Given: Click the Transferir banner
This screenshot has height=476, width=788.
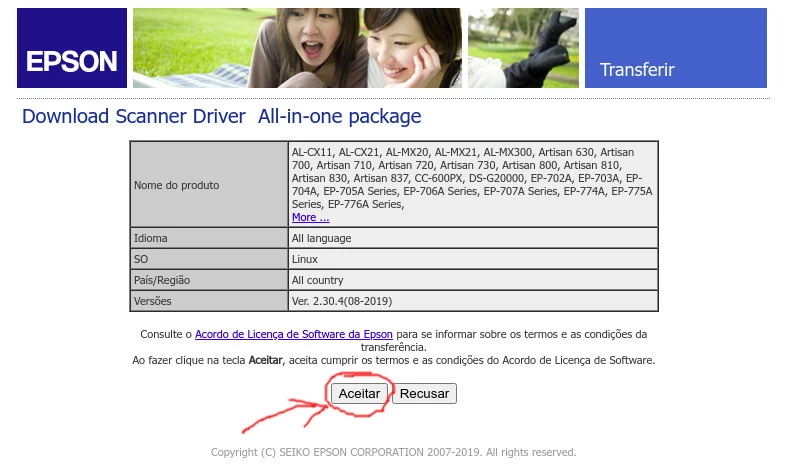Looking at the screenshot, I should tap(675, 48).
